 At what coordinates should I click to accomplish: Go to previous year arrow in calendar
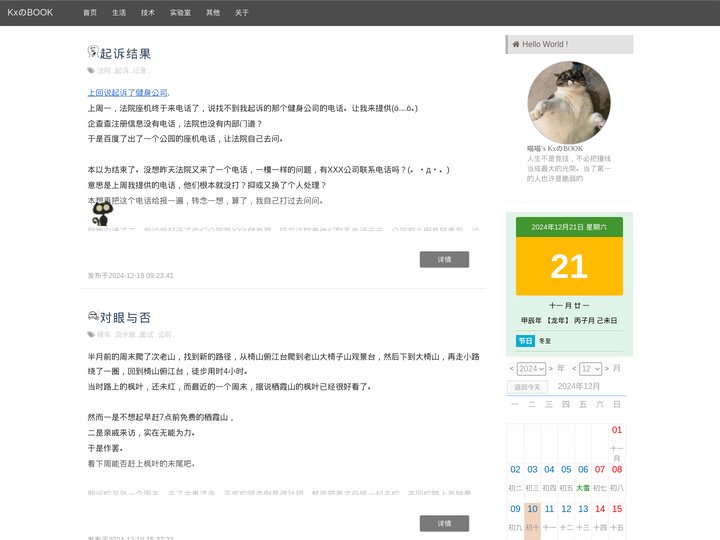[x=512, y=368]
